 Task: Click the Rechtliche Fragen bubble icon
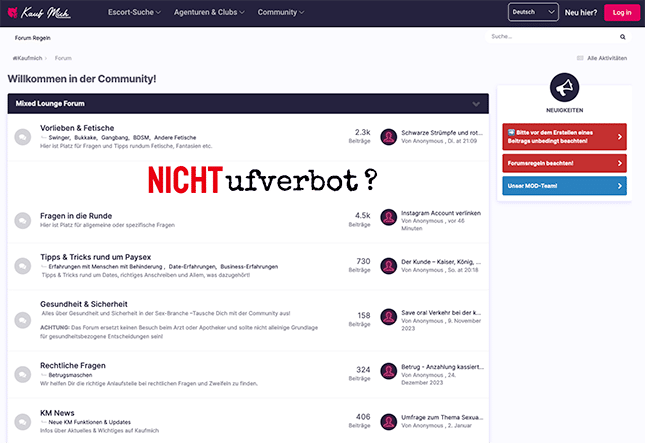[23, 374]
